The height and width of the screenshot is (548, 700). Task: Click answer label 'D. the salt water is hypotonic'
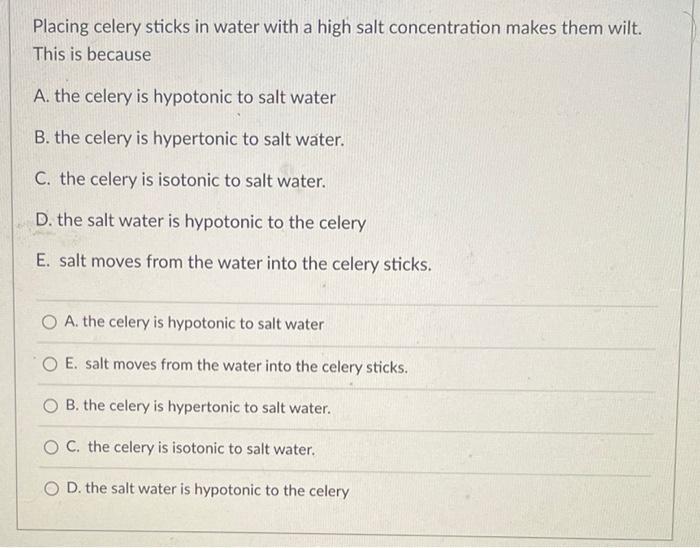[208, 490]
